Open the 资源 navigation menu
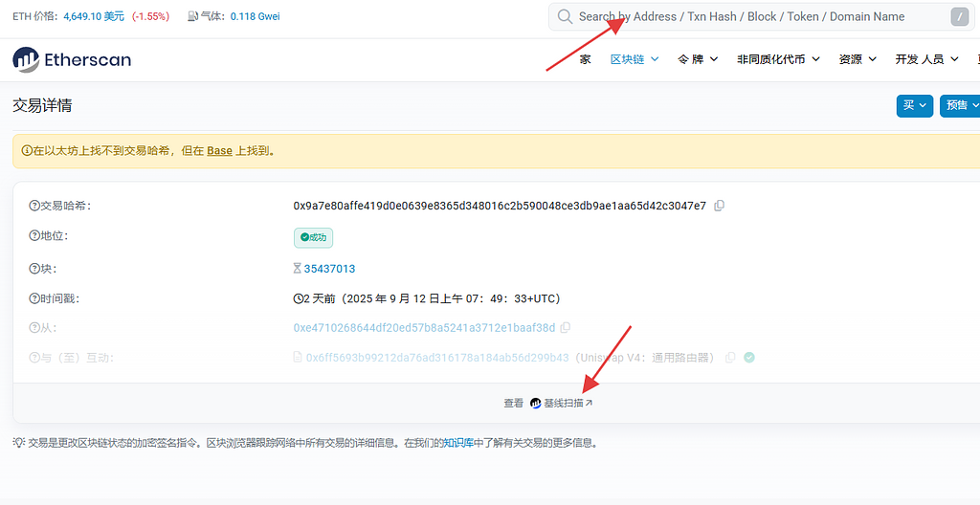980x505 pixels. point(857,59)
